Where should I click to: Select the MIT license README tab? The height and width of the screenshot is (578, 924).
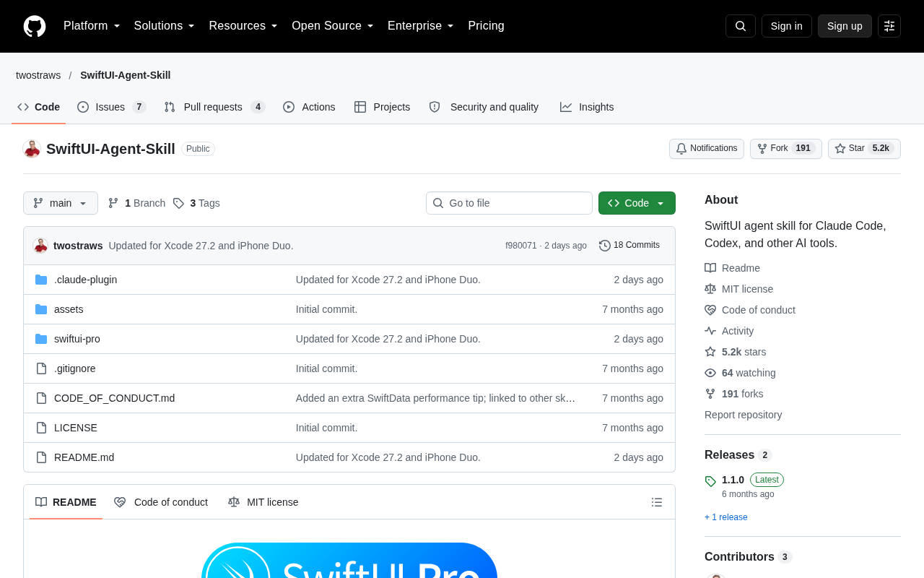[x=263, y=502]
